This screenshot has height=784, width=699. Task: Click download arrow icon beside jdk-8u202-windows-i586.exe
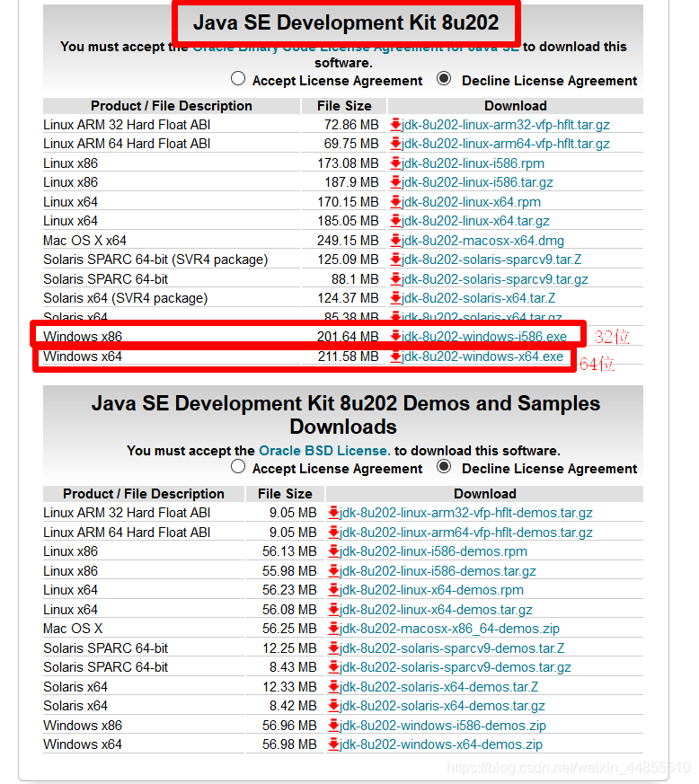pyautogui.click(x=396, y=337)
